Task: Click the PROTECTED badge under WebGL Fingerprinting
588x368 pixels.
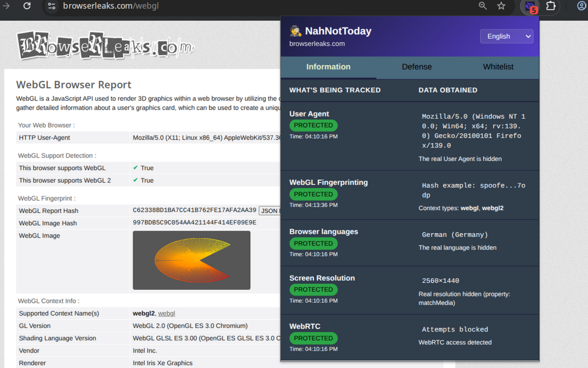Action: [313, 194]
